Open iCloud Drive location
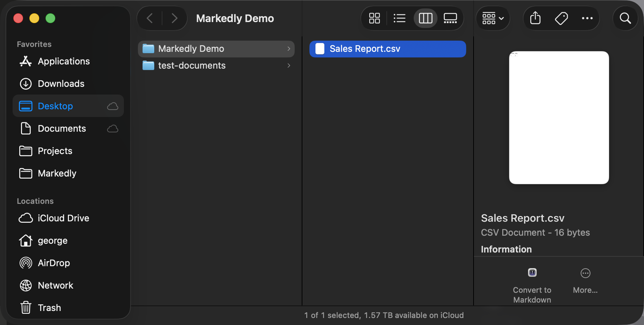The height and width of the screenshot is (325, 644). pos(68,218)
